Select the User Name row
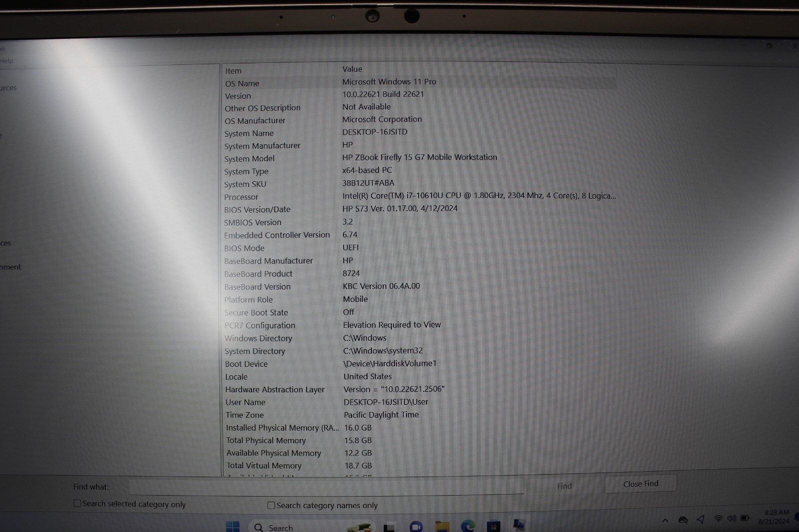 [419, 402]
